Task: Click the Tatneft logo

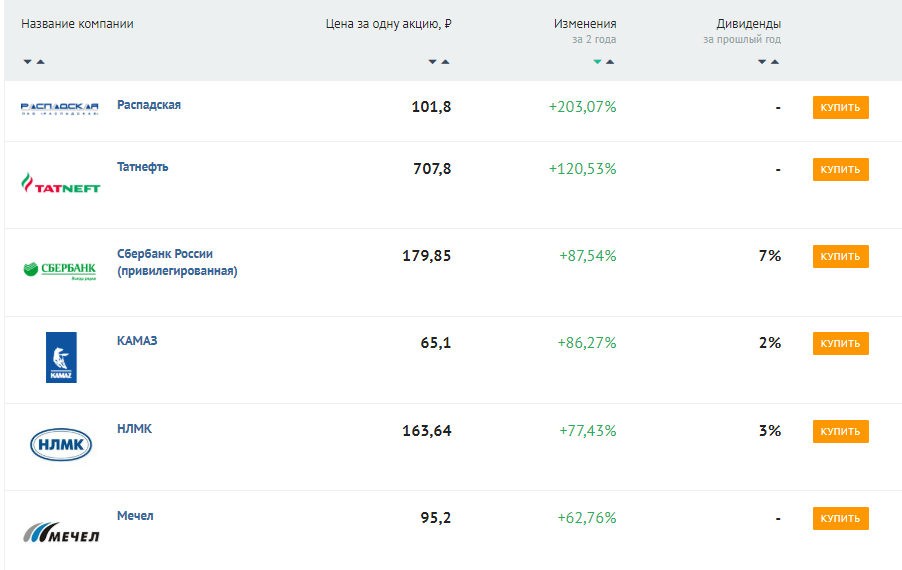Action: click(x=60, y=183)
